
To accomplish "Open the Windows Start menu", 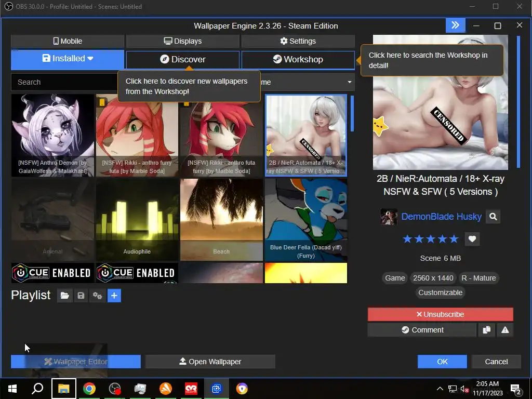I will coord(12,389).
